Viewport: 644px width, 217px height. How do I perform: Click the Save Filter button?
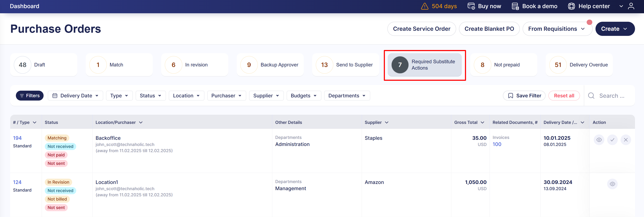pyautogui.click(x=524, y=96)
